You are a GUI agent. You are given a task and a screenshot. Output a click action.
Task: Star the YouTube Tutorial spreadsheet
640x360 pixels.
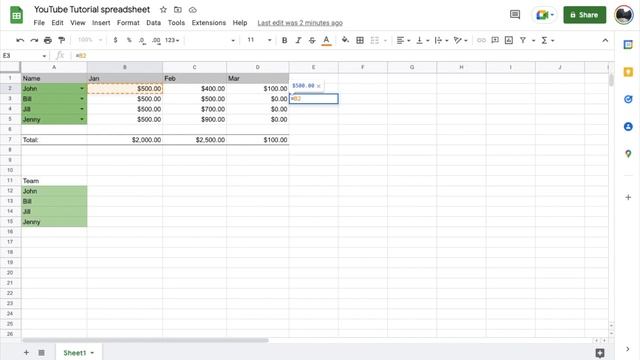click(x=163, y=9)
